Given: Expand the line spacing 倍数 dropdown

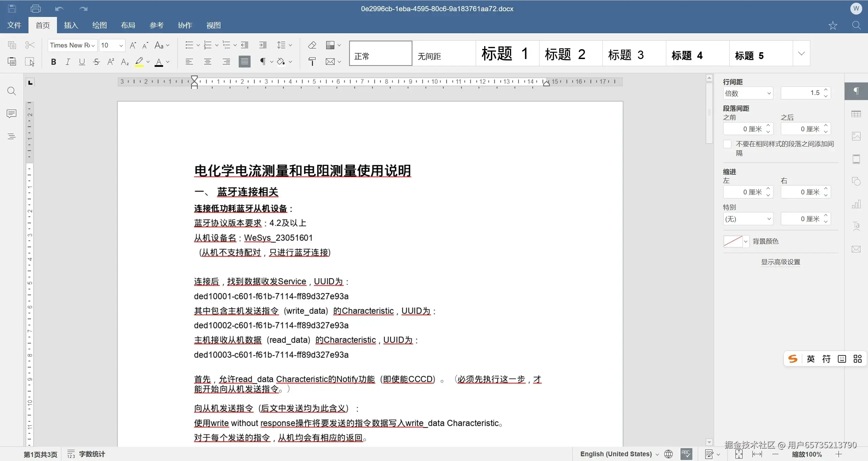Looking at the screenshot, I should [748, 93].
